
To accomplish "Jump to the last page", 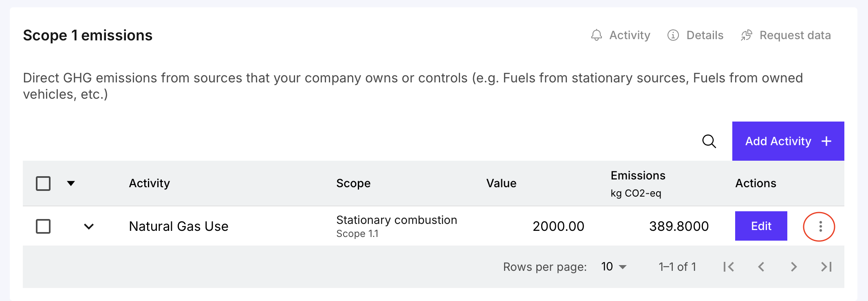I will [826, 267].
